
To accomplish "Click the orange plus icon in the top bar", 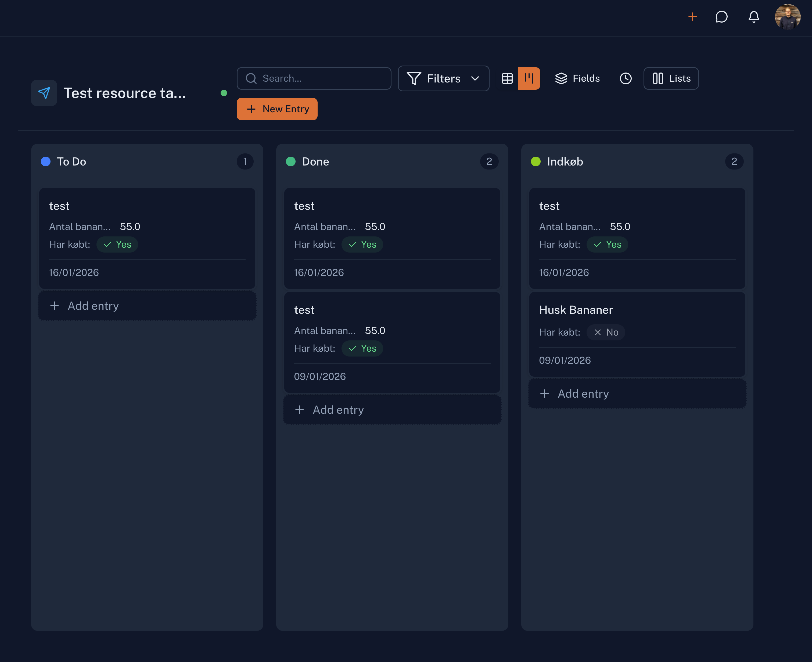I will click(692, 17).
